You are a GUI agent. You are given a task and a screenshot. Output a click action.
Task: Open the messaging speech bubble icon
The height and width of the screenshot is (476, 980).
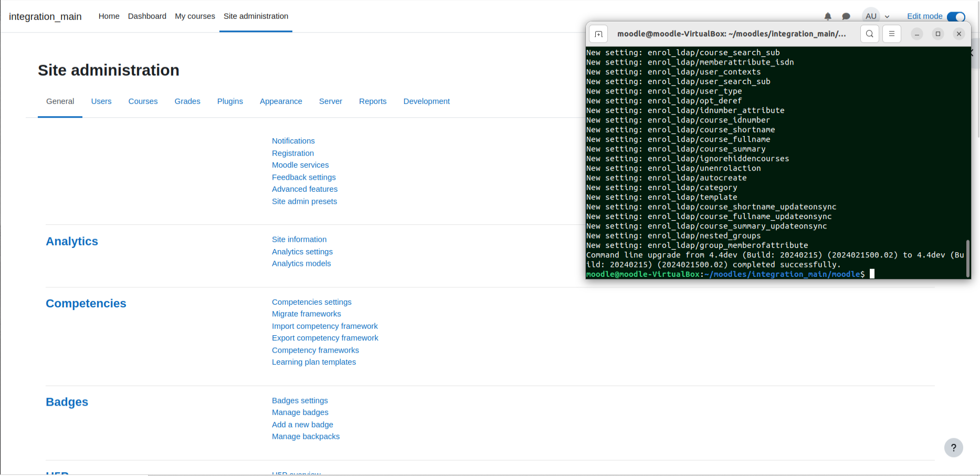846,16
